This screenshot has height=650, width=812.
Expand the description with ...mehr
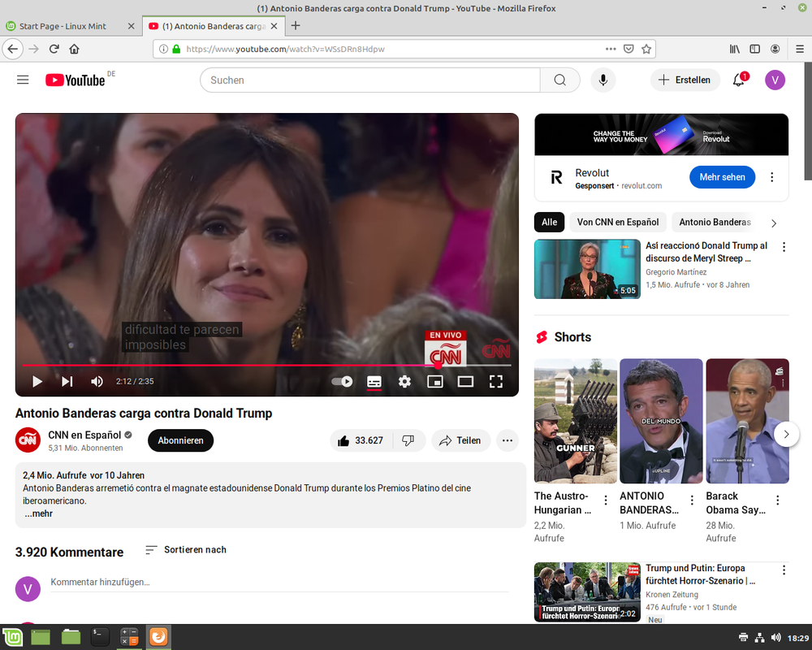point(38,513)
